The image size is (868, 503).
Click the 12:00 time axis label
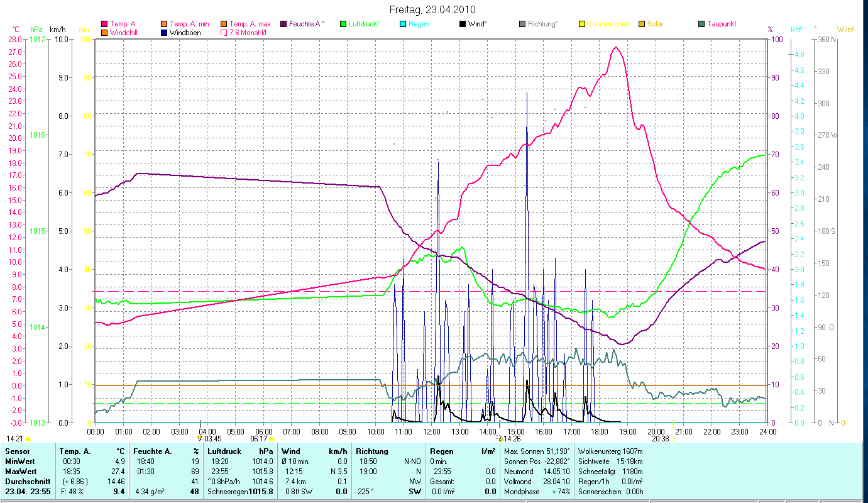pos(431,431)
